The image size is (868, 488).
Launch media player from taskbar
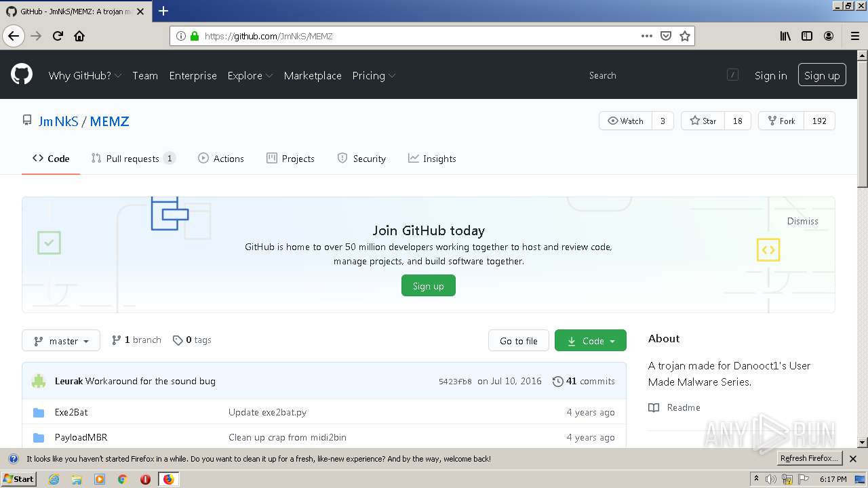[x=100, y=479]
